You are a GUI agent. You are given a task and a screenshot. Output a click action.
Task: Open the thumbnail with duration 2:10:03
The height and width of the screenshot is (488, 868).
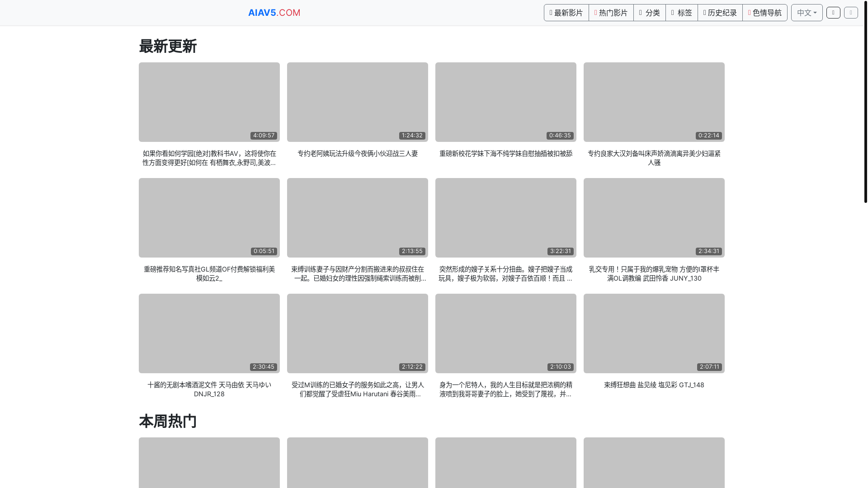(x=506, y=333)
